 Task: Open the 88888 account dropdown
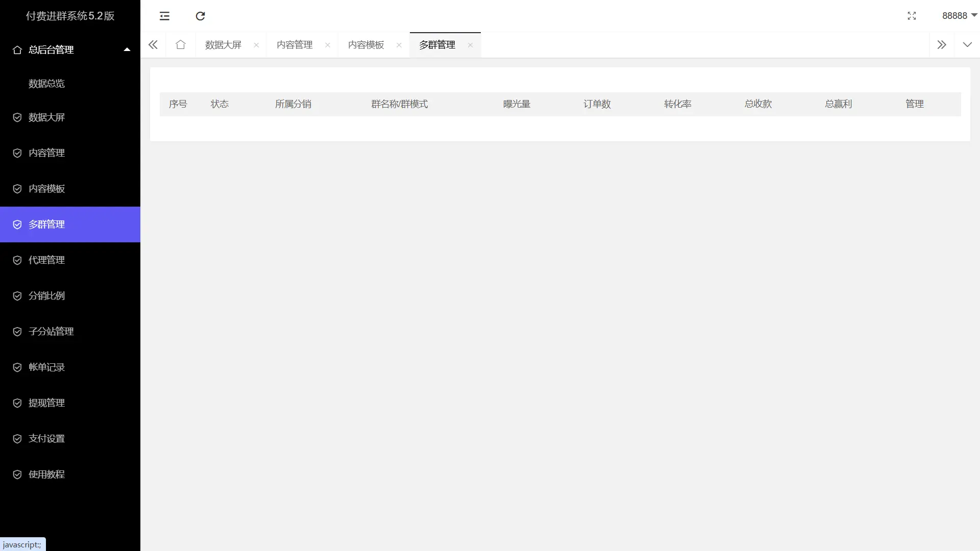[958, 16]
